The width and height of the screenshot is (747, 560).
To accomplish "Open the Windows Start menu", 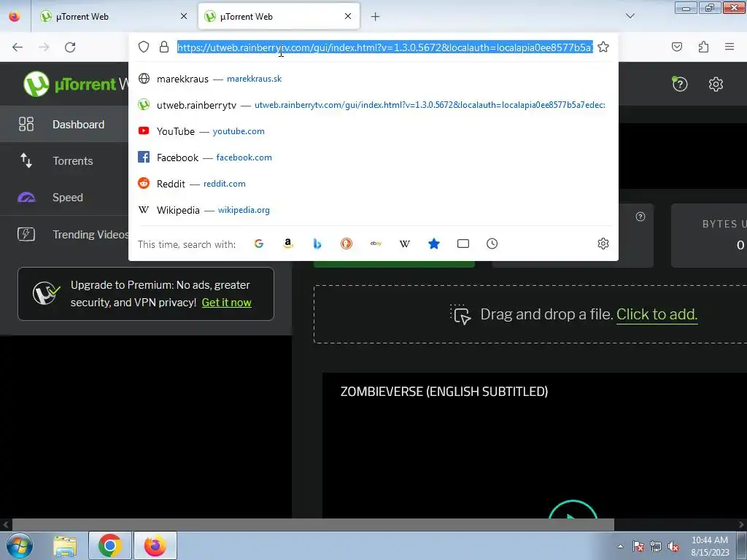I will 20,545.
